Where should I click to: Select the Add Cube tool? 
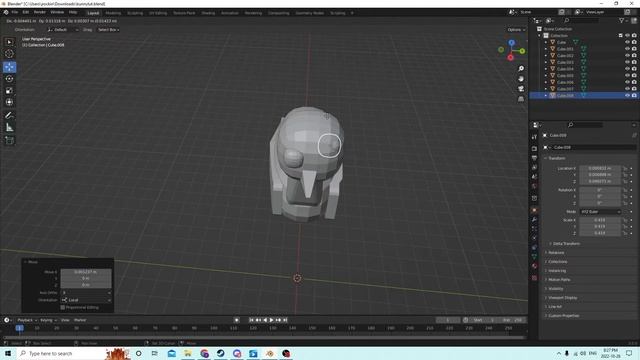pyautogui.click(x=9, y=141)
